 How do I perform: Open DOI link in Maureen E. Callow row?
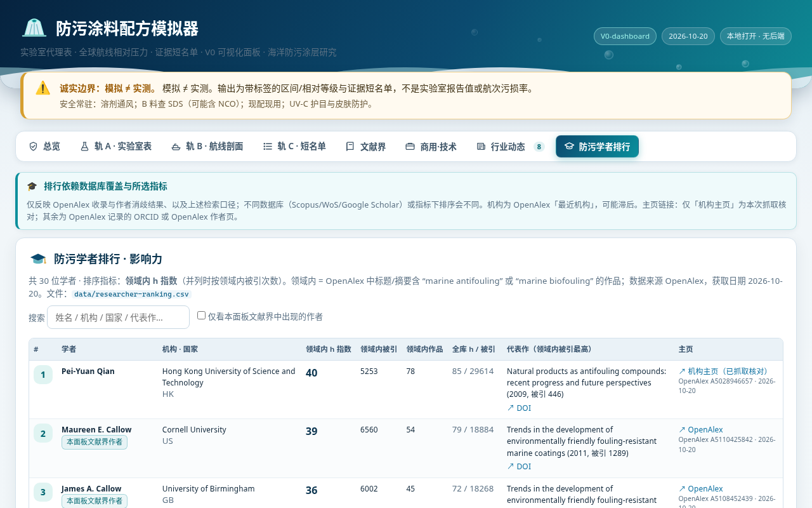tap(519, 467)
